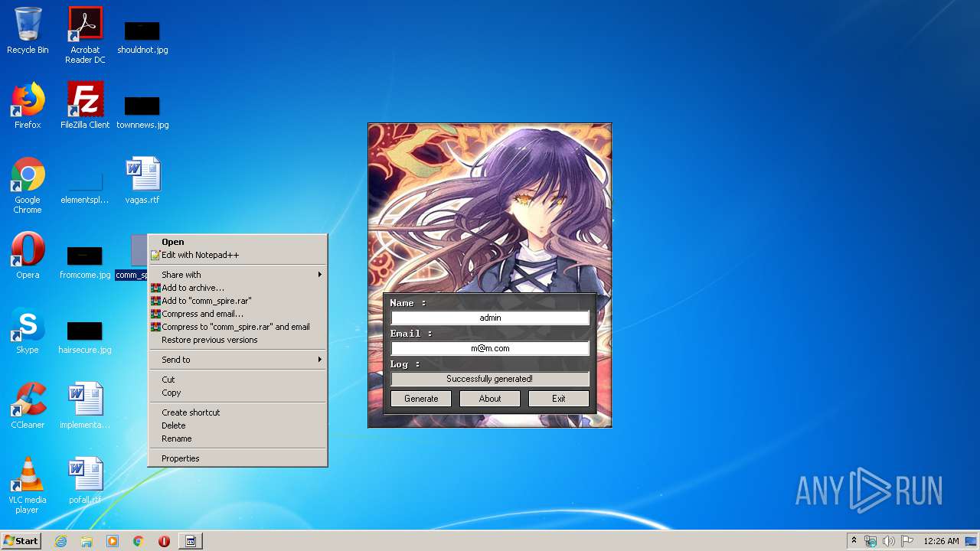Choose Delete in context menu
The width and height of the screenshot is (980, 551).
[237, 425]
